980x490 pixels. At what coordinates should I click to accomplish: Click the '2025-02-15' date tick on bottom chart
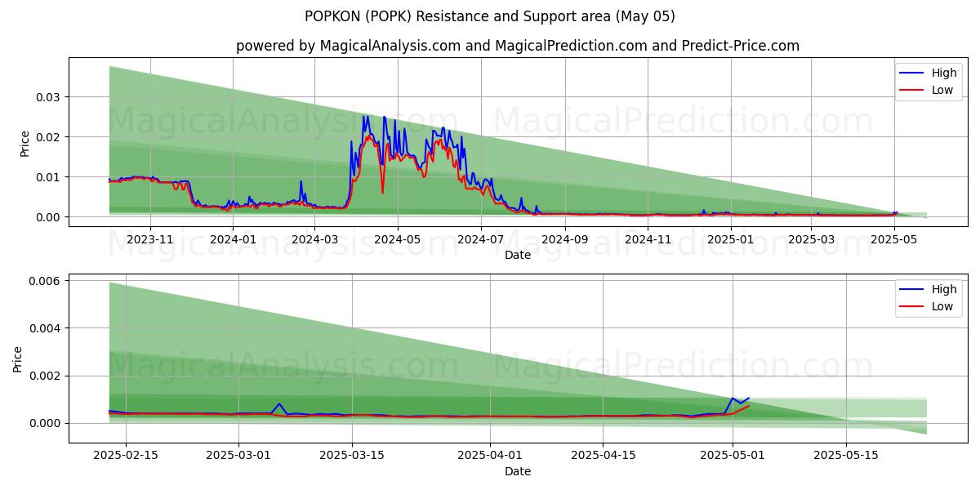(126, 456)
